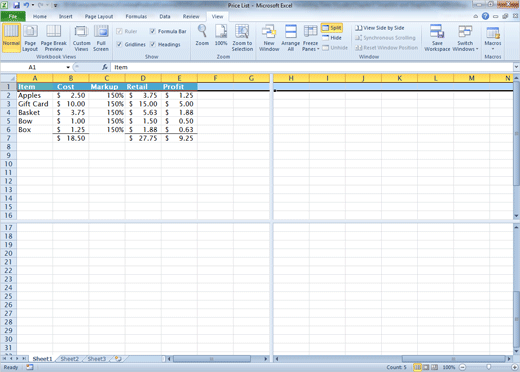Click Reset Window Position
The width and height of the screenshot is (520, 372).
pyautogui.click(x=386, y=48)
